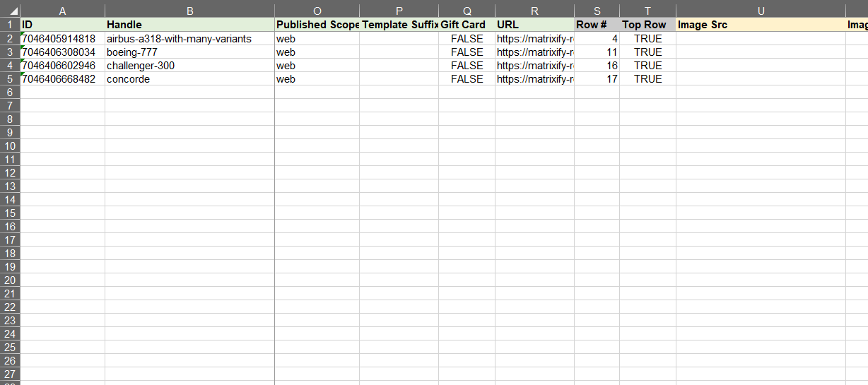This screenshot has width=868, height=385.
Task: Select Top Row TRUE cell in row 4
Action: click(x=647, y=66)
